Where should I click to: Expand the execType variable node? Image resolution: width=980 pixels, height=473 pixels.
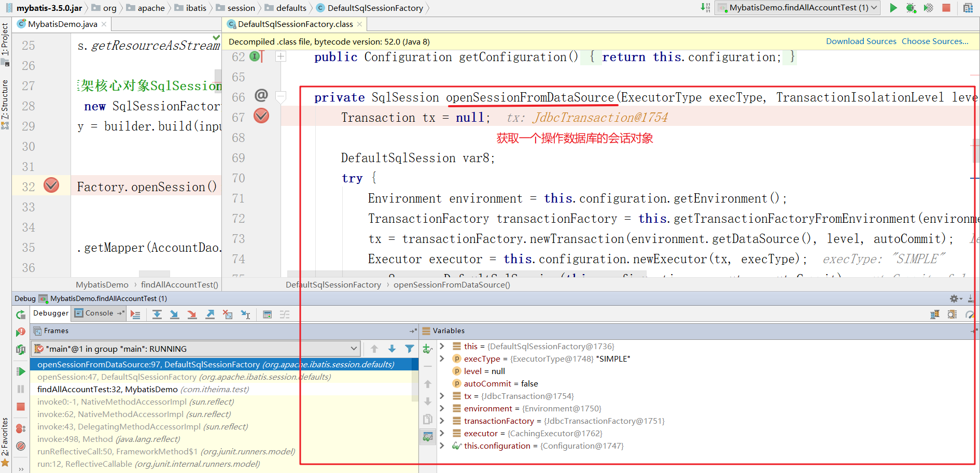[x=442, y=359]
